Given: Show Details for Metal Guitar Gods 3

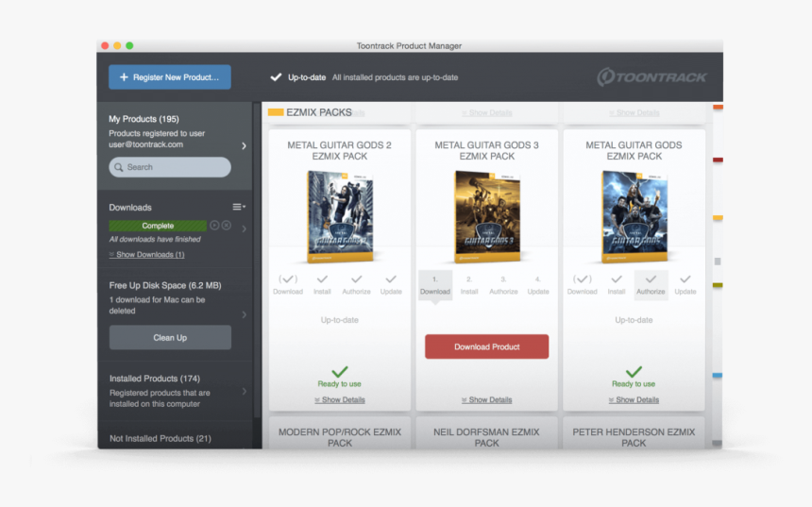Looking at the screenshot, I should [x=487, y=399].
